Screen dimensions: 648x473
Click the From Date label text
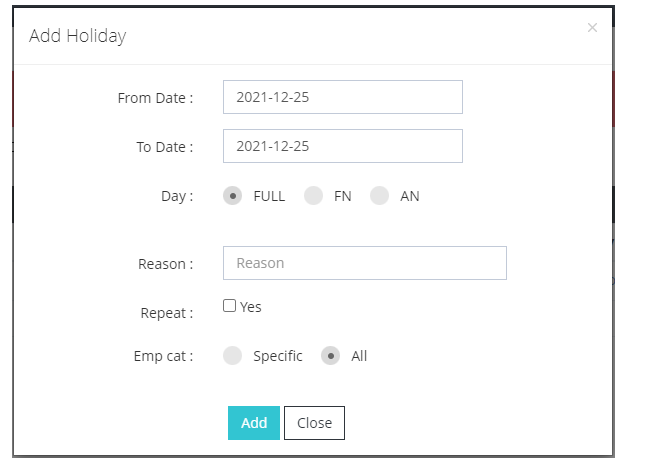(155, 98)
